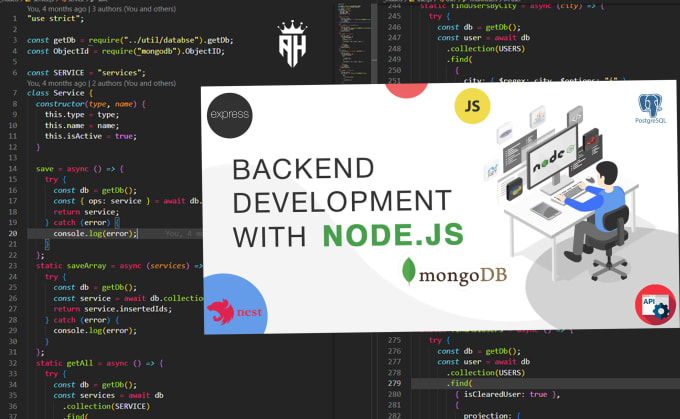
Task: Click line number 23 in left gutter
Action: click(x=13, y=266)
